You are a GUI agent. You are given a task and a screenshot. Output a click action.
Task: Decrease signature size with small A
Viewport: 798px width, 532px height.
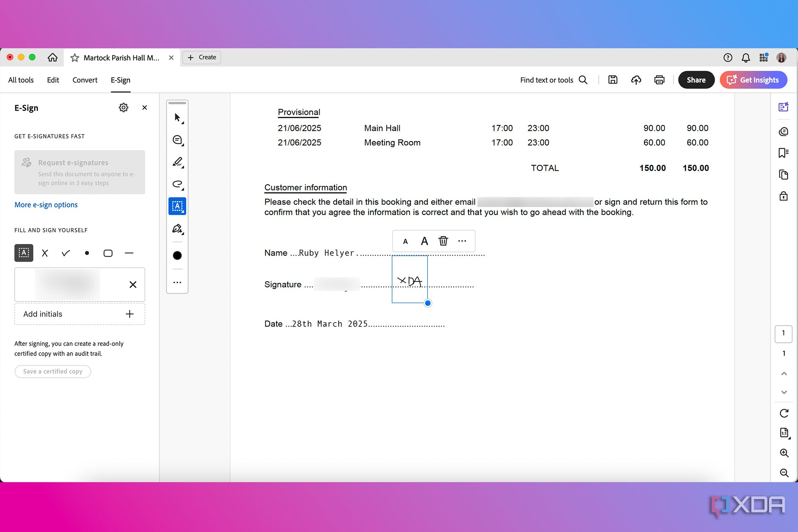pos(405,241)
